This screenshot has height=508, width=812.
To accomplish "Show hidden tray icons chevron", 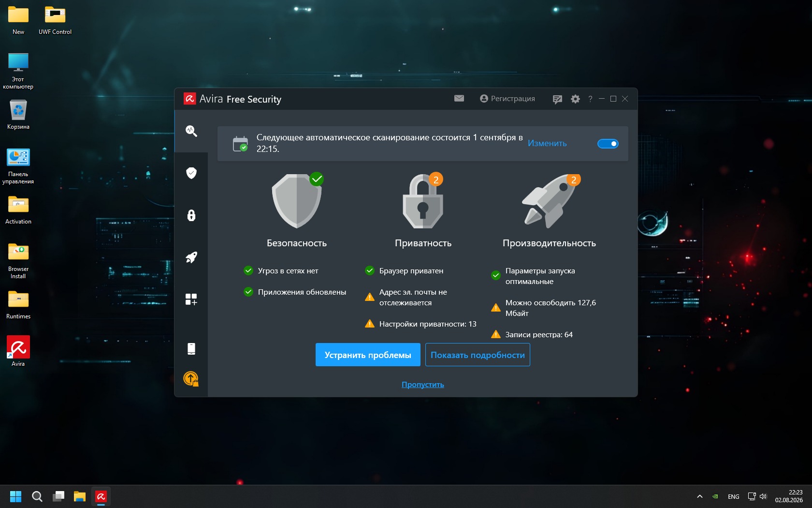I will click(x=699, y=496).
